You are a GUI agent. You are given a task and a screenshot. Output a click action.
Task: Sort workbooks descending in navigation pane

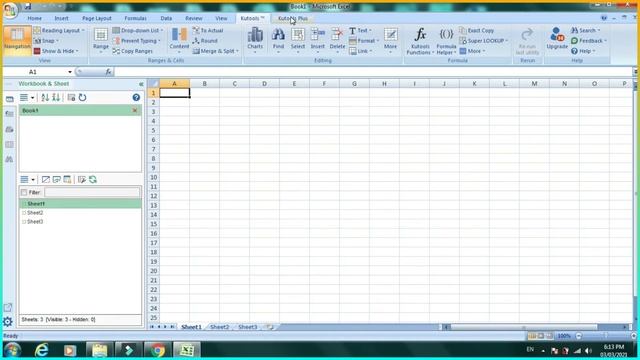[x=56, y=98]
